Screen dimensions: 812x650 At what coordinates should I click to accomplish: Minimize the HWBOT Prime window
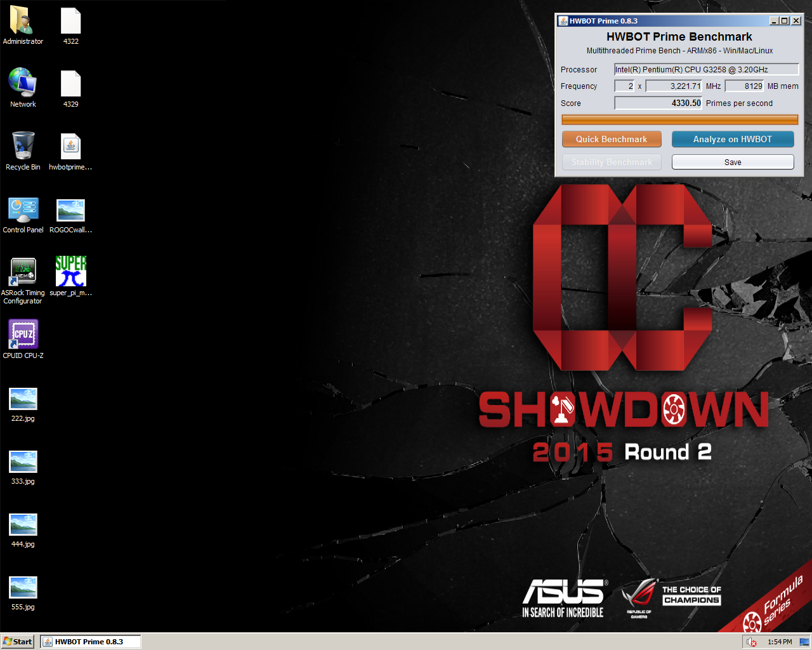pos(774,21)
